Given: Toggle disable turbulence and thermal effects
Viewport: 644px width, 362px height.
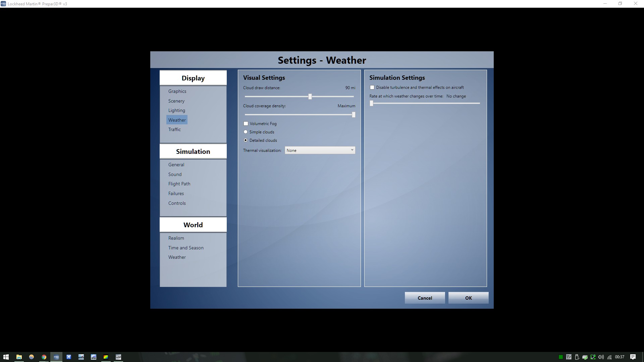Looking at the screenshot, I should (372, 87).
